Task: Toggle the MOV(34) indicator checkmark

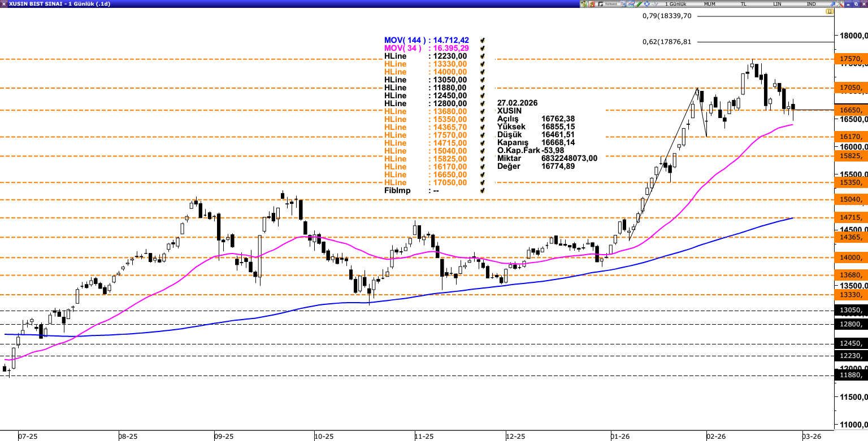Action: 482,49
